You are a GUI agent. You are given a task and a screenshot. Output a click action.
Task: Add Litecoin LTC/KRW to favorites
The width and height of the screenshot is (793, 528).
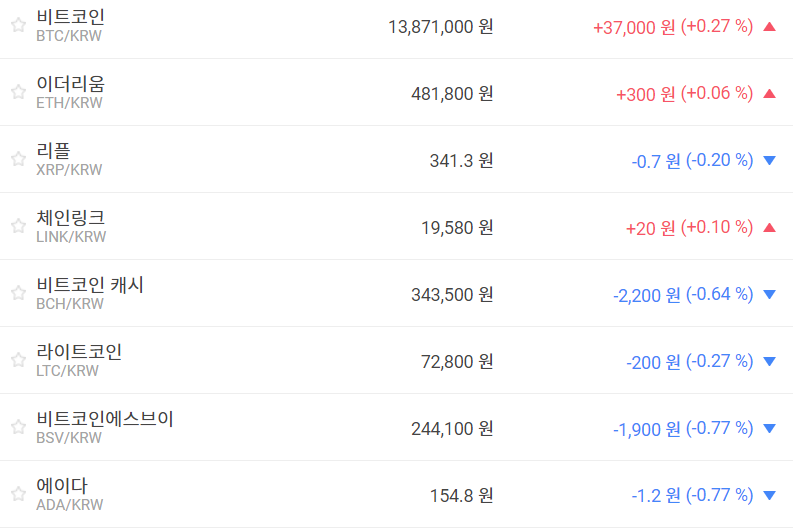tap(18, 360)
